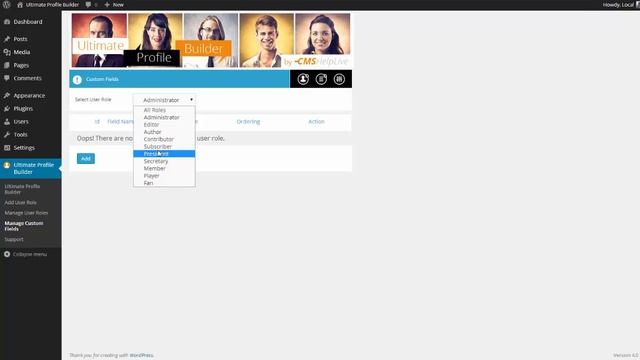Screen dimensions: 640x360
Task: Open the Settings menu
Action: (x=24, y=148)
